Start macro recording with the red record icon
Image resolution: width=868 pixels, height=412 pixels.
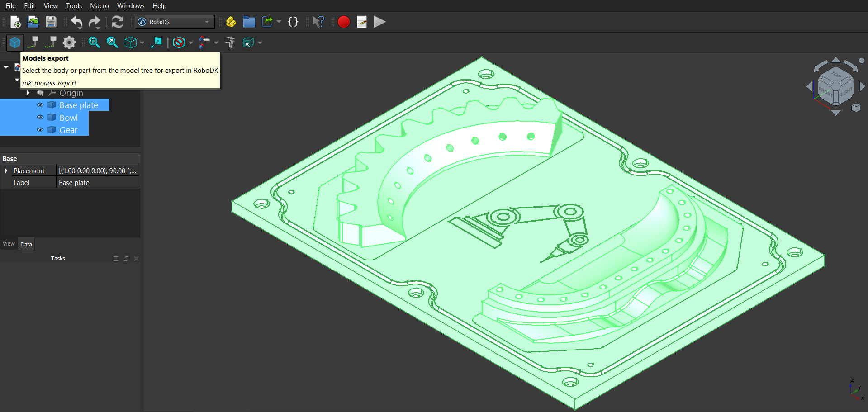(343, 21)
